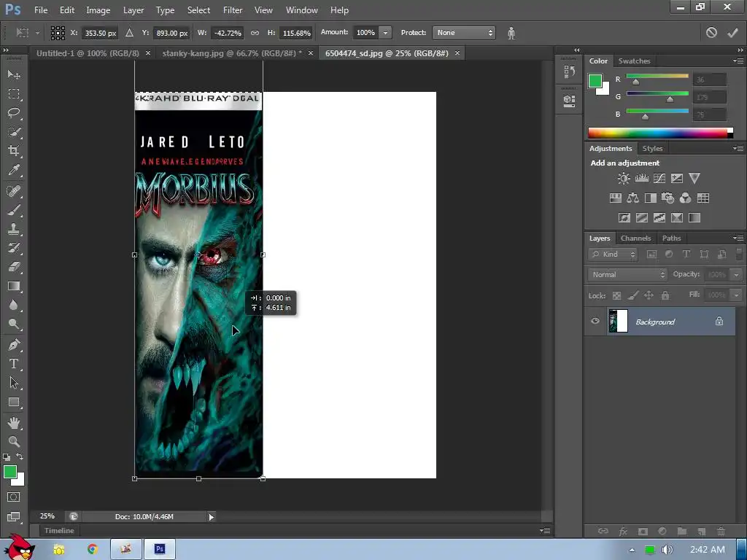747x560 pixels.
Task: Toggle lock position icon
Action: 649,296
